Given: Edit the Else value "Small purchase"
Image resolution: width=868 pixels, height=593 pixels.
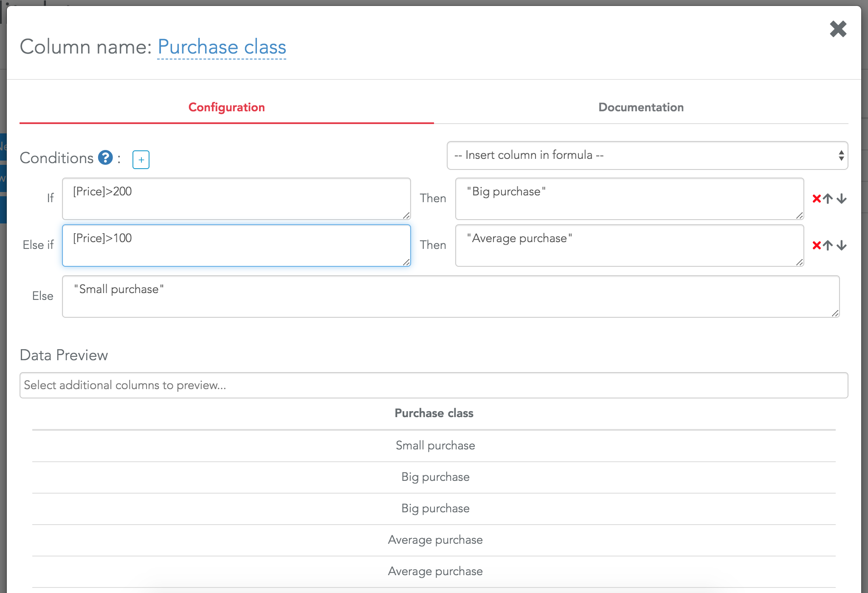Looking at the screenshot, I should coord(451,296).
